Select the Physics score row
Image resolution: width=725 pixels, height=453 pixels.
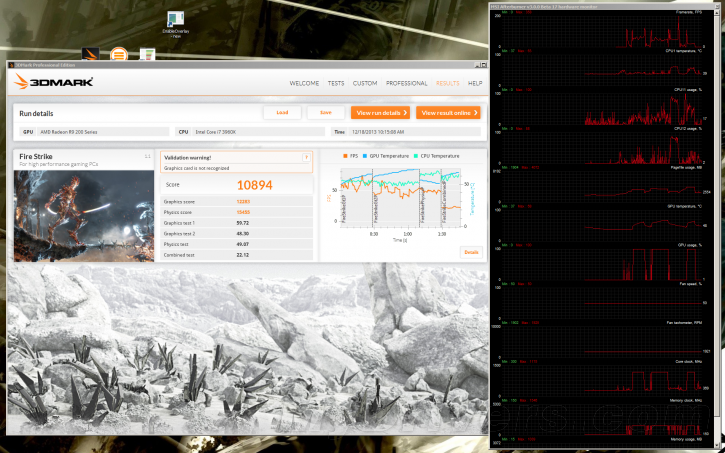pyautogui.click(x=237, y=212)
